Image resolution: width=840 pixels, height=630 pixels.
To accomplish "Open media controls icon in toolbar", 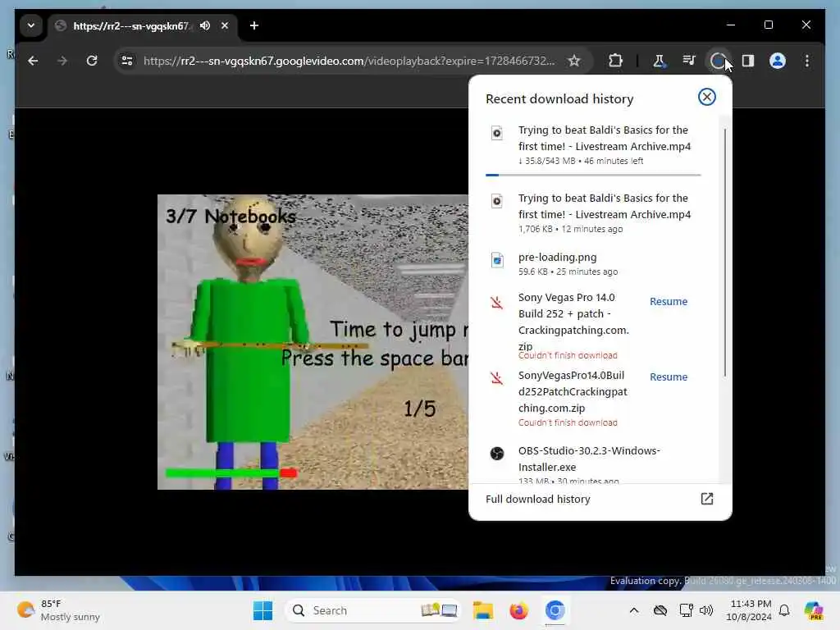I will point(689,61).
